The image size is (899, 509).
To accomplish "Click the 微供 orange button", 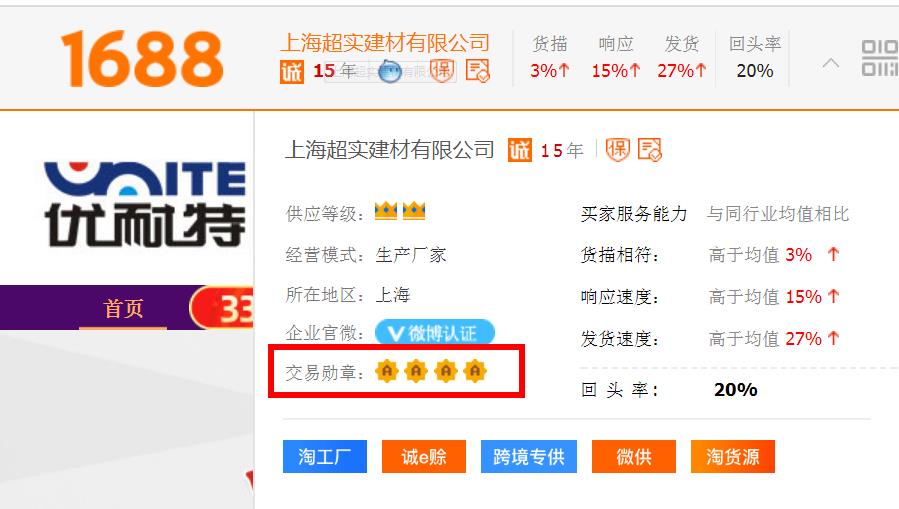I will (x=634, y=456).
